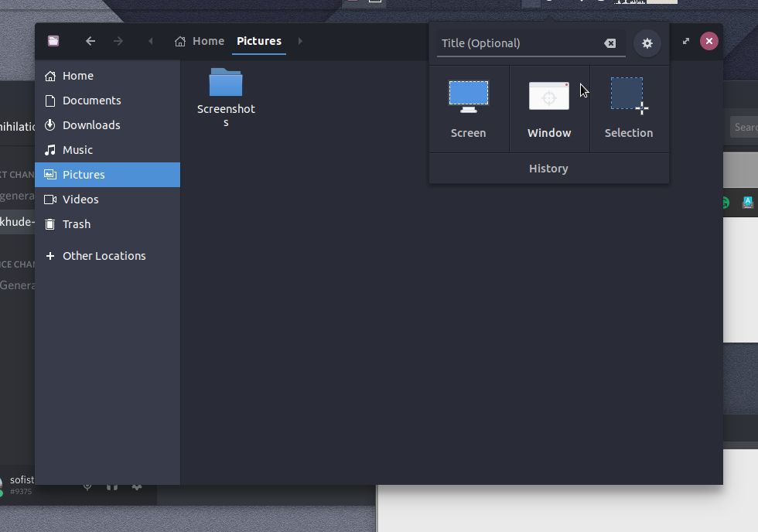758x532 pixels.
Task: Select Pictures in the path bar
Action: (x=259, y=41)
